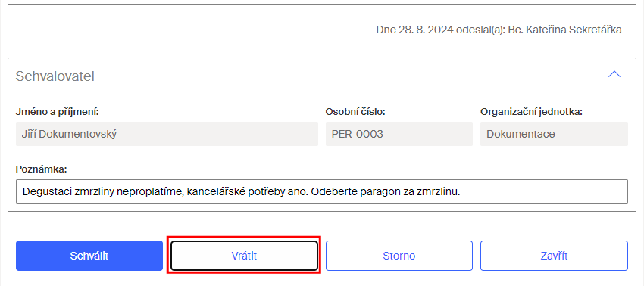Select the Jiří Dokumentovský name field
Screen dimensions: 644x286
pos(167,134)
